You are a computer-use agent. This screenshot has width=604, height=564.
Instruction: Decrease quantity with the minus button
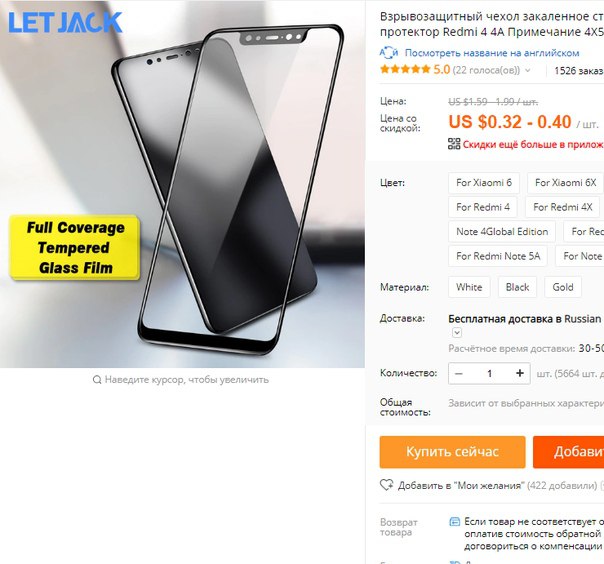click(x=458, y=373)
